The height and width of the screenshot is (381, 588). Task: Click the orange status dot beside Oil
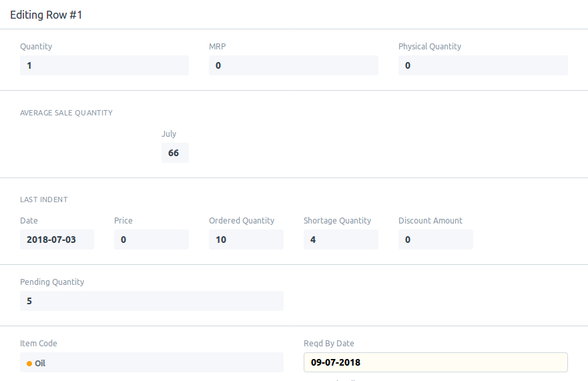pyautogui.click(x=29, y=364)
